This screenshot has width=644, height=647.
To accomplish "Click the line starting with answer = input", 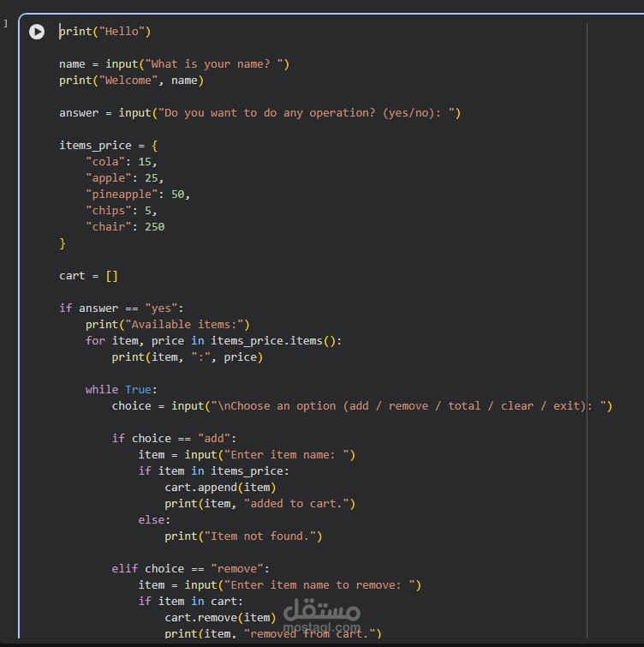I will [x=260, y=112].
